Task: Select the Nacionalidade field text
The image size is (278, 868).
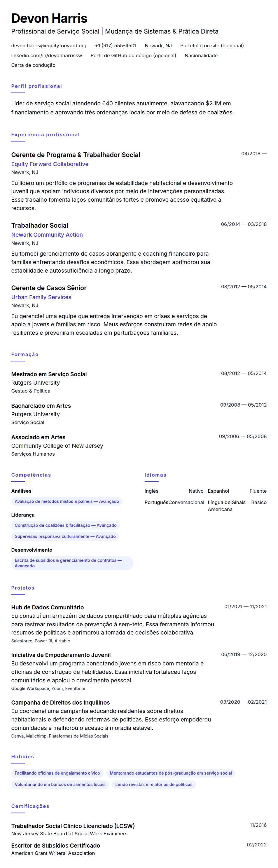Action: coord(201,55)
